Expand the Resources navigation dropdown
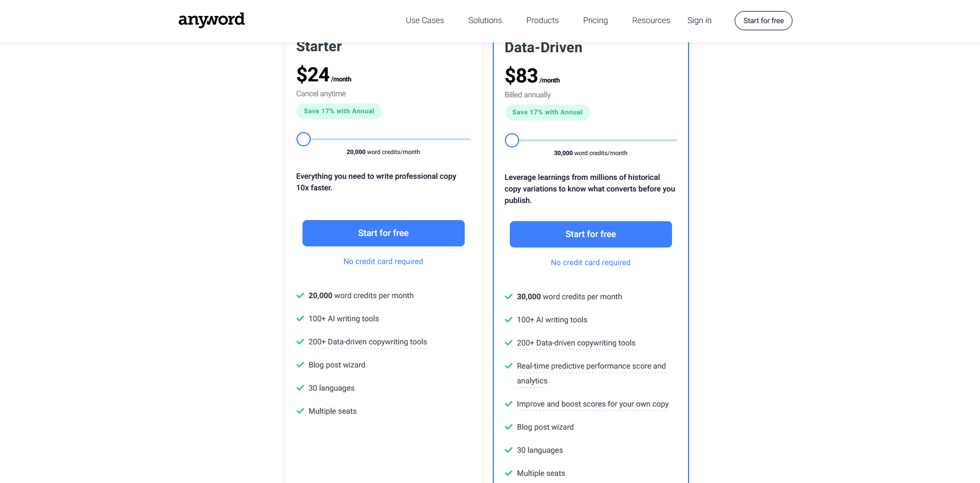Viewport: 980px width, 483px height. coord(651,20)
